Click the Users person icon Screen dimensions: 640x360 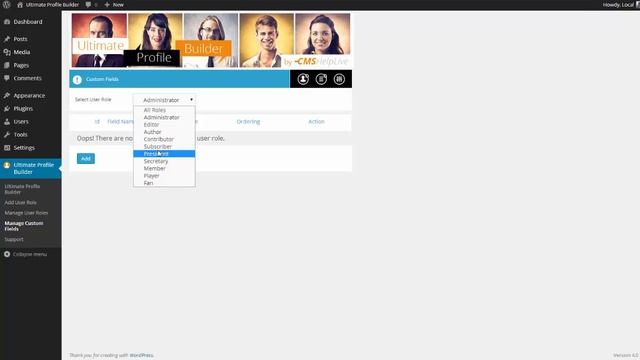coord(7,122)
